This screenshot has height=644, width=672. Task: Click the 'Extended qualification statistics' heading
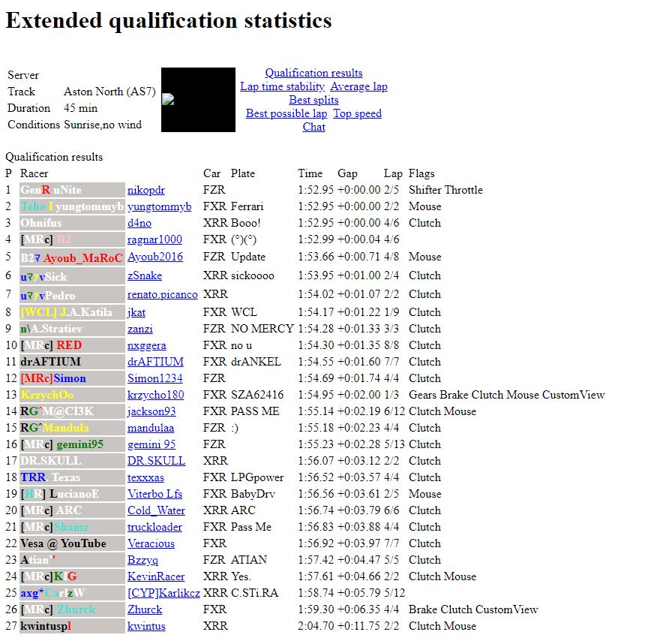(x=169, y=20)
